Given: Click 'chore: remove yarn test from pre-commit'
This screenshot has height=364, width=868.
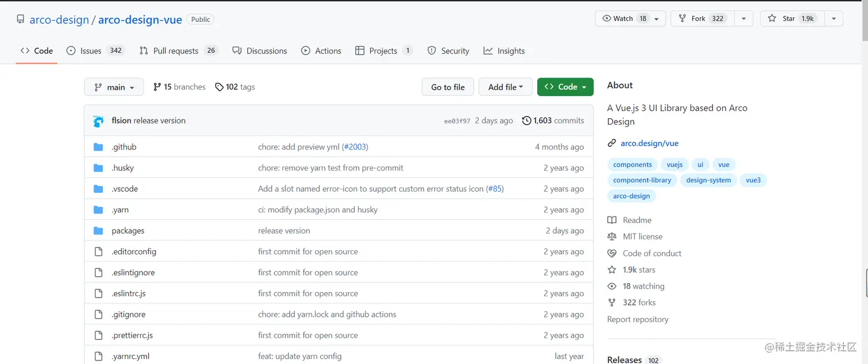Looking at the screenshot, I should (x=331, y=168).
